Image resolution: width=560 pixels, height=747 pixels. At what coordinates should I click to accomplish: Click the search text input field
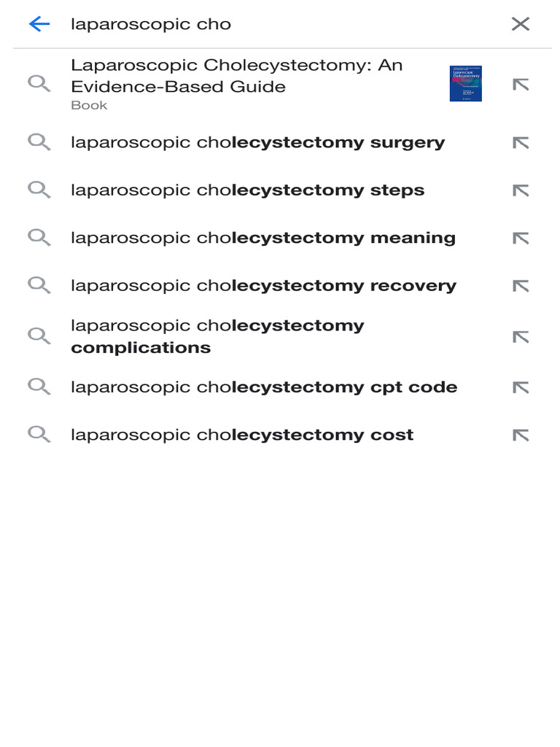(277, 24)
